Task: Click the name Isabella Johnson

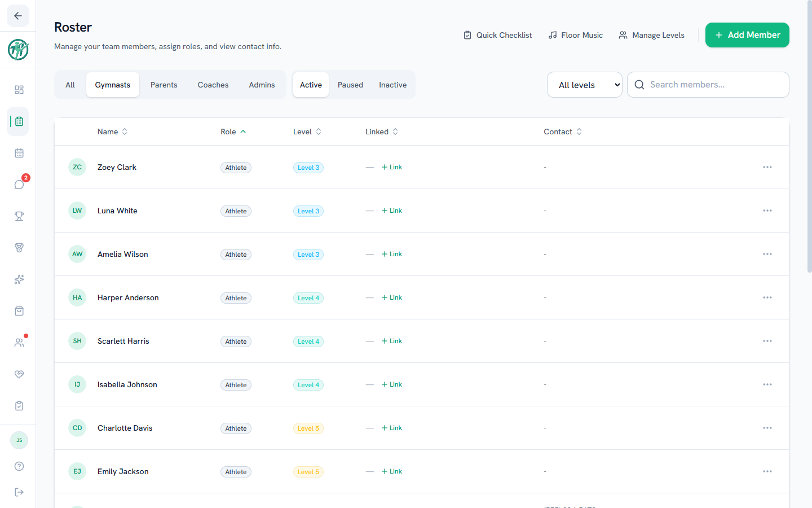Action: coord(127,384)
